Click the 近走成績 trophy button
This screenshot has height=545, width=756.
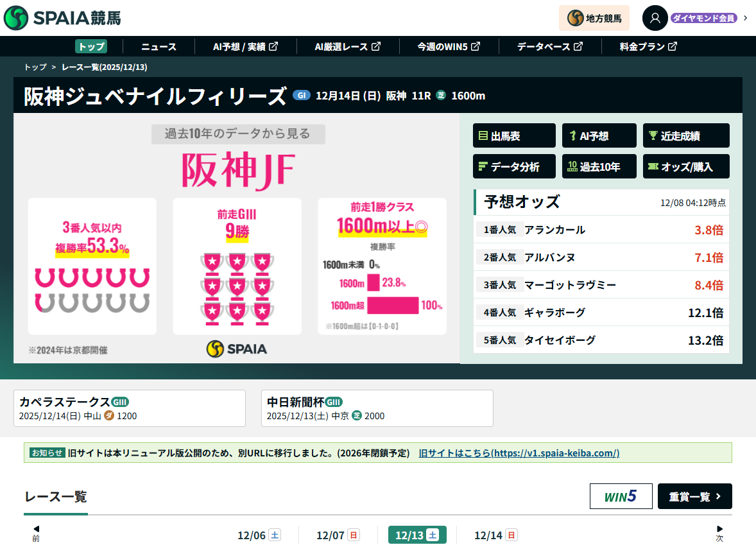click(x=685, y=135)
